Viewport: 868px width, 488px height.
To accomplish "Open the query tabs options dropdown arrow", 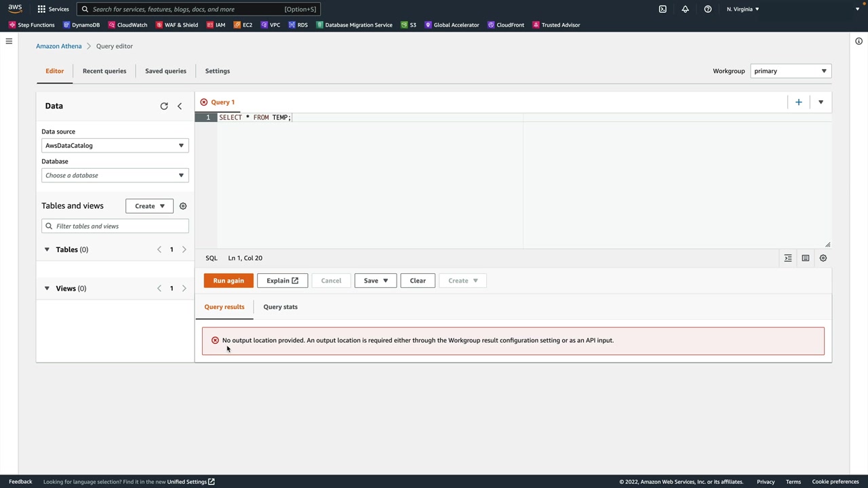I will [x=821, y=102].
